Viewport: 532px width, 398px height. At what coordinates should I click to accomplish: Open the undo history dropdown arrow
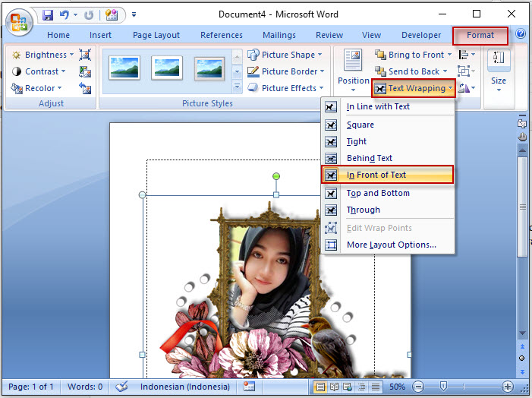pos(75,15)
